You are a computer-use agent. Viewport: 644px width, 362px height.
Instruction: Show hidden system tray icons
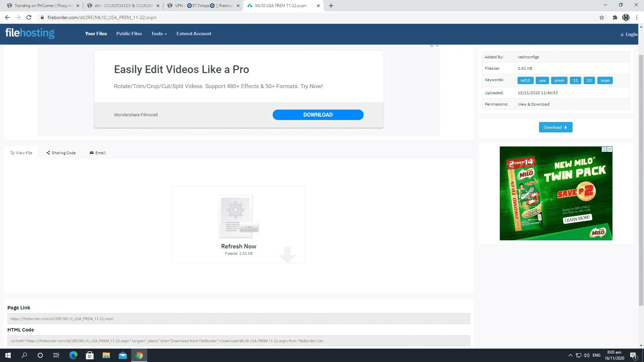coord(570,355)
